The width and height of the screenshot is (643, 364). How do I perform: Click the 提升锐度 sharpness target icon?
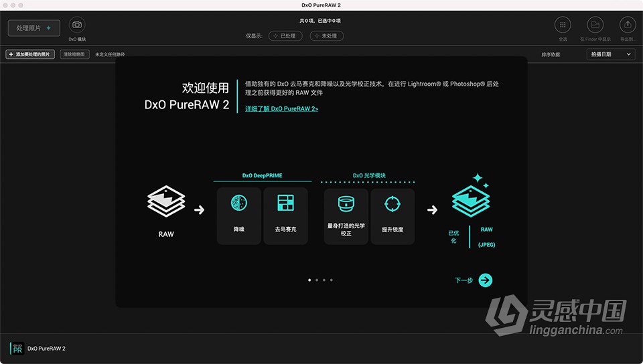(392, 203)
